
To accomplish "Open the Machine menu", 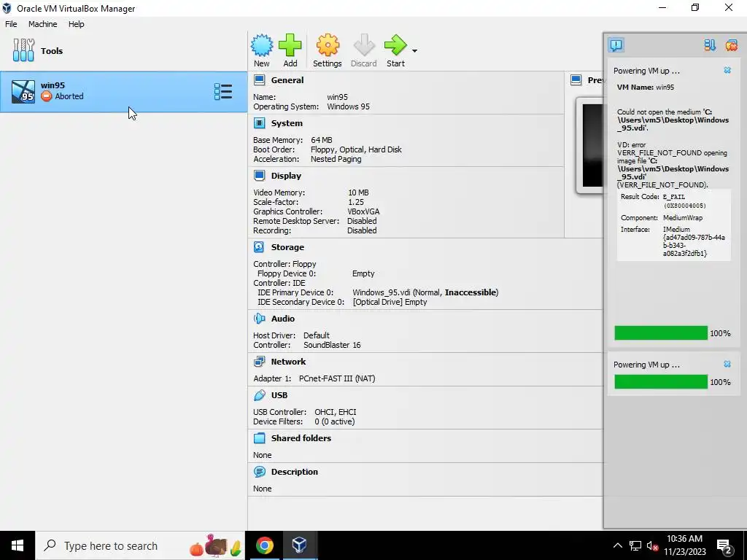I will click(42, 24).
